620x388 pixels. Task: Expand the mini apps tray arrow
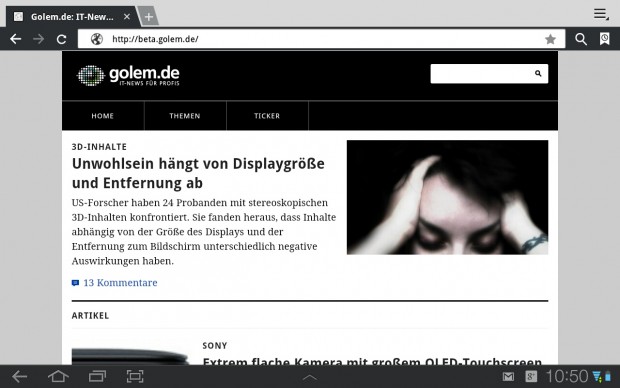310,378
